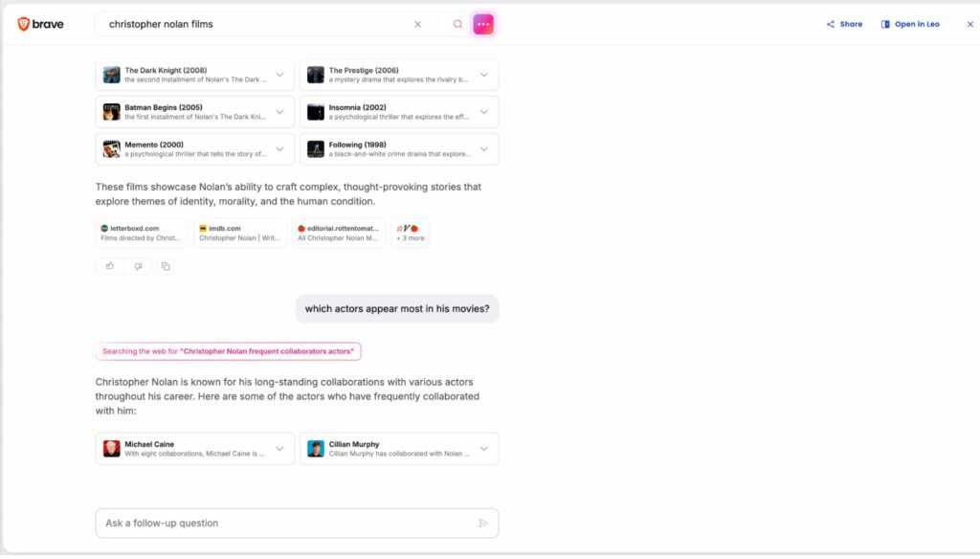This screenshot has width=980, height=559.
Task: Click the pink AI answer chat icon
Action: tap(483, 24)
